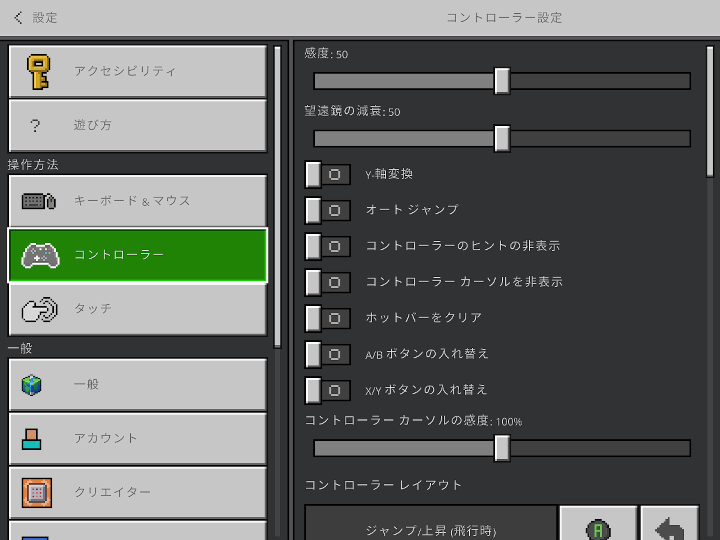This screenshot has height=540, width=720.
Task: Toggle Y-軸変換 switch
Action: (327, 174)
